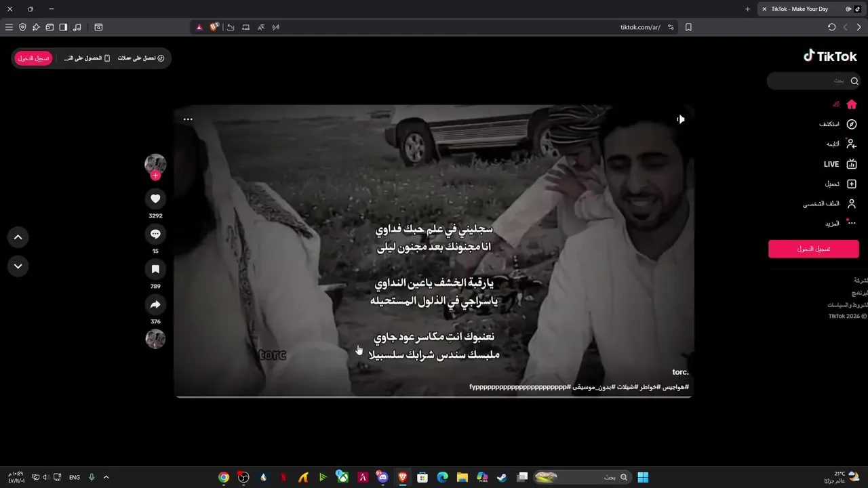Open a new tab with plus button
This screenshot has height=488, width=868.
click(747, 9)
